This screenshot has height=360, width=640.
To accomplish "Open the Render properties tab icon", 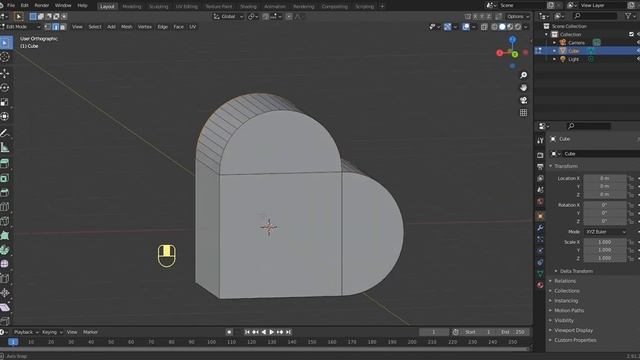I will (540, 155).
